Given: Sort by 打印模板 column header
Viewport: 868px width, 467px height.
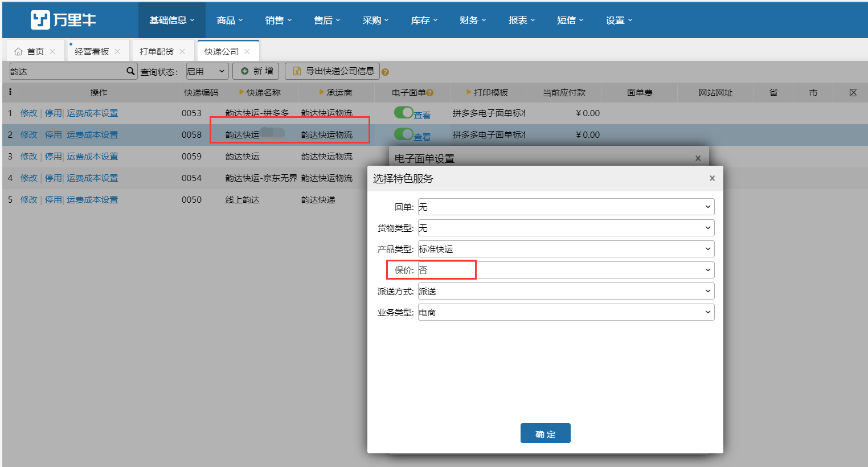Looking at the screenshot, I should (487, 92).
